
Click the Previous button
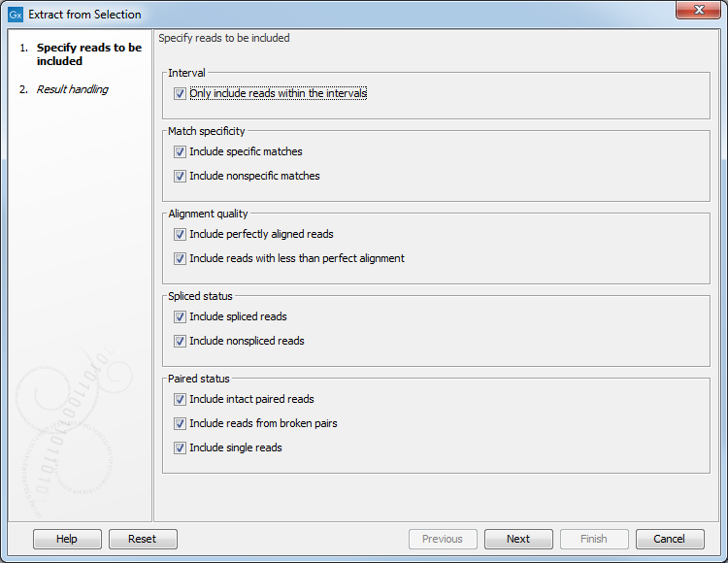[443, 539]
